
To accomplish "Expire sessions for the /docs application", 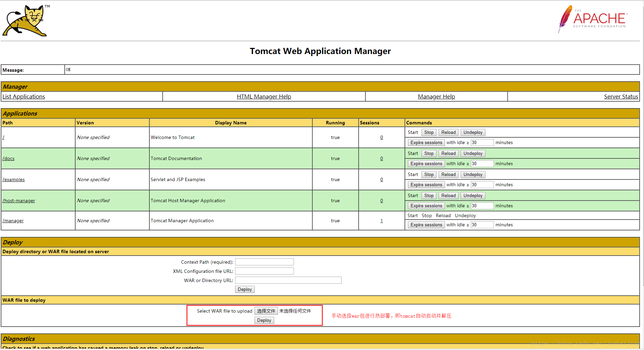I will [x=426, y=164].
